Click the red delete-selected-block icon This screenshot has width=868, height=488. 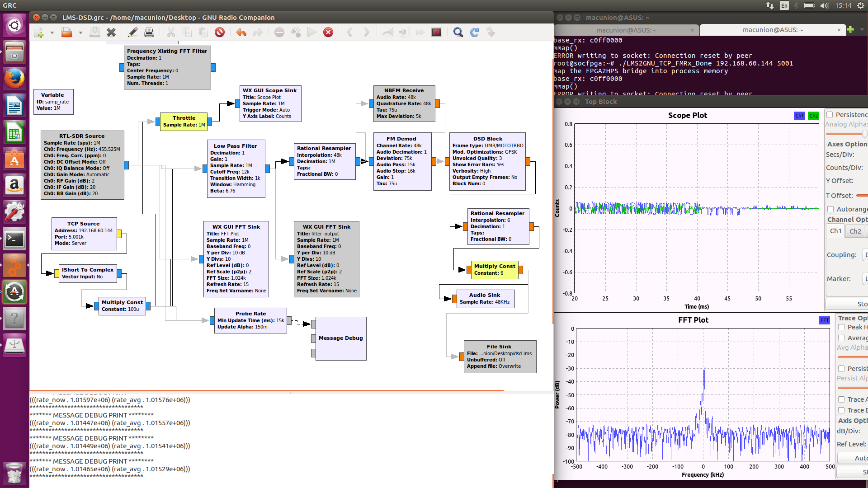220,33
